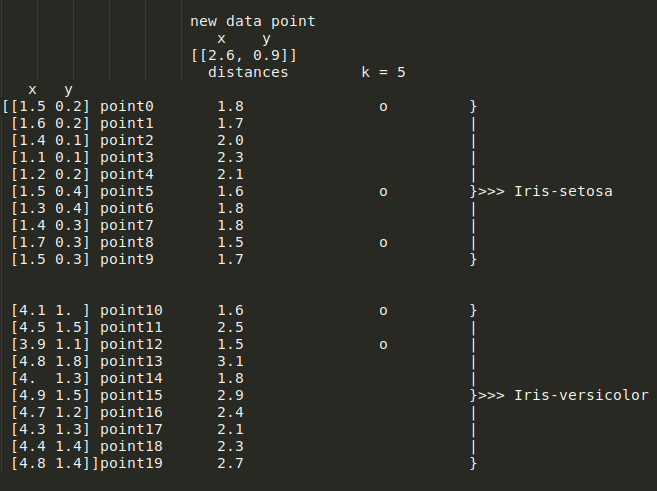The image size is (657, 491).
Task: Click the closing brace after point19 row
Action: (x=473, y=463)
